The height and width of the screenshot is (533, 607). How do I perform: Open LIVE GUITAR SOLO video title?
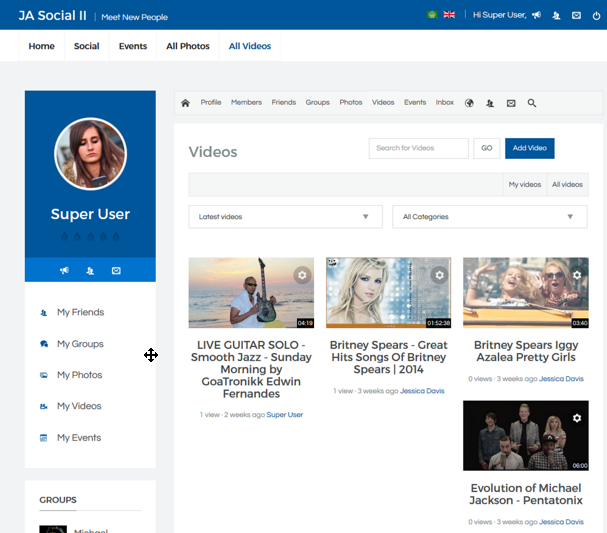(251, 369)
